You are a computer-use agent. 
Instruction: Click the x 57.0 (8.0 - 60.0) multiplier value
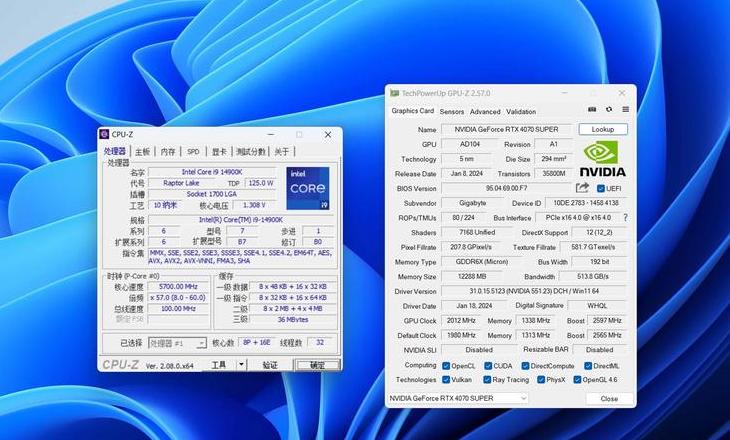click(x=178, y=298)
